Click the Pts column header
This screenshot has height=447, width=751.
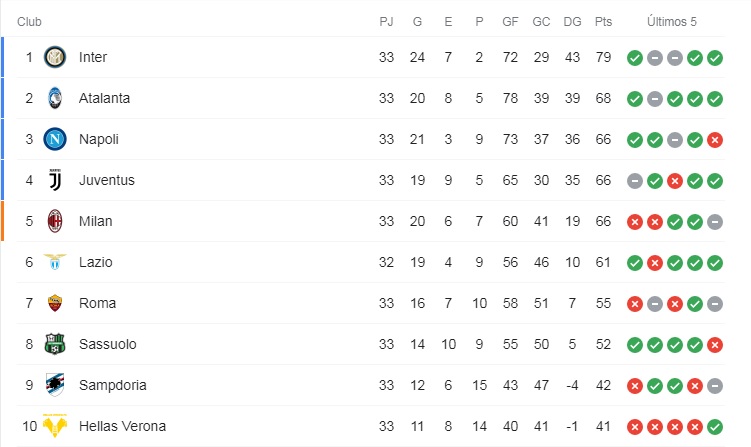pyautogui.click(x=603, y=22)
